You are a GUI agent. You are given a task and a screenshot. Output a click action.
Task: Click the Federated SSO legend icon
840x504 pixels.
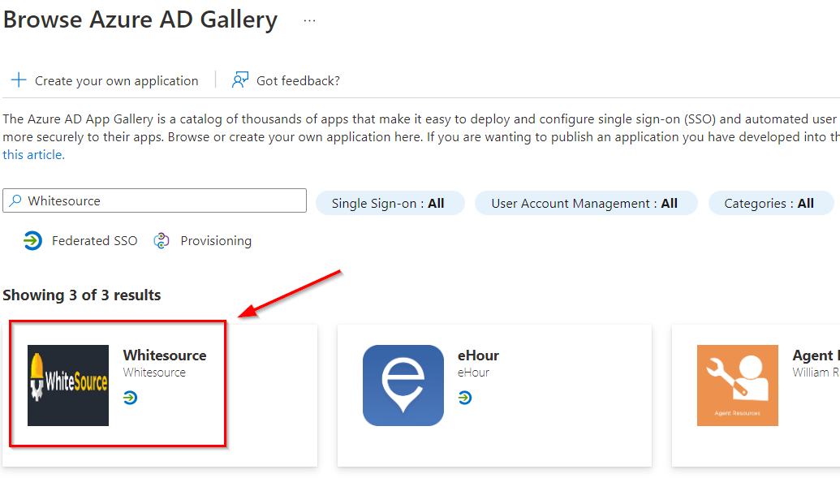pos(32,241)
